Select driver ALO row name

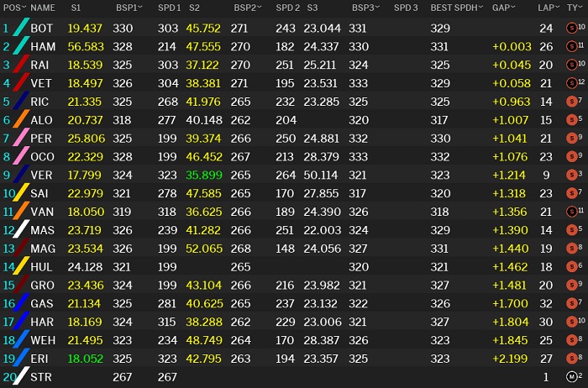[41, 120]
